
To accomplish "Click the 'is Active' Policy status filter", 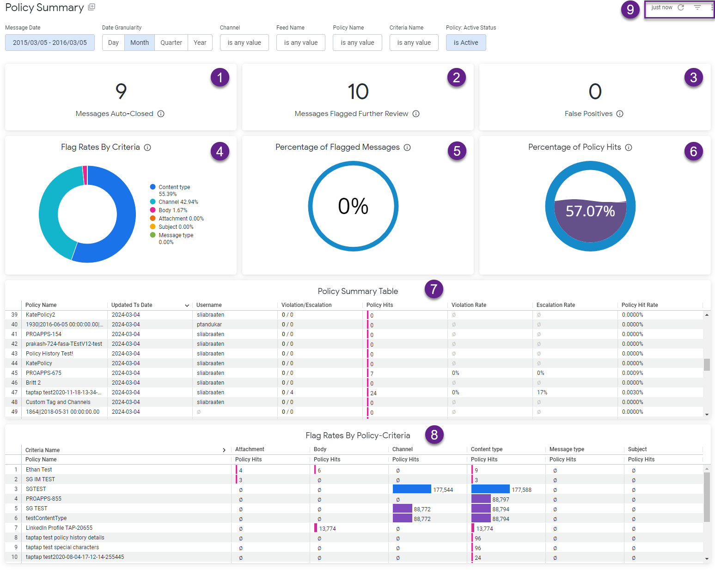I will pyautogui.click(x=465, y=43).
